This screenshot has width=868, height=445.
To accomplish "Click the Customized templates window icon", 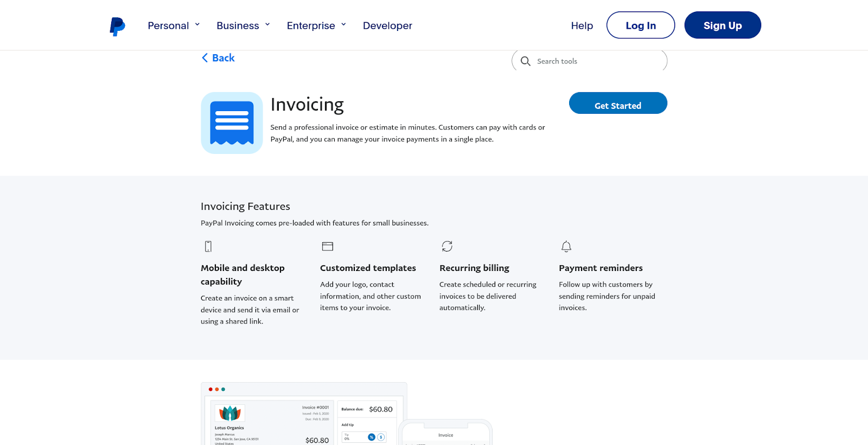I will click(x=327, y=247).
